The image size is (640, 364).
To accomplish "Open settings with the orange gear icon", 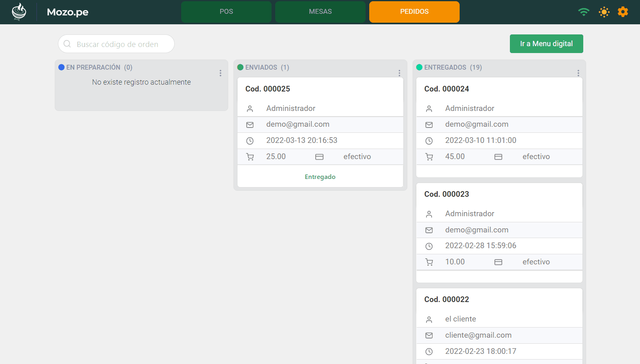I will (623, 12).
